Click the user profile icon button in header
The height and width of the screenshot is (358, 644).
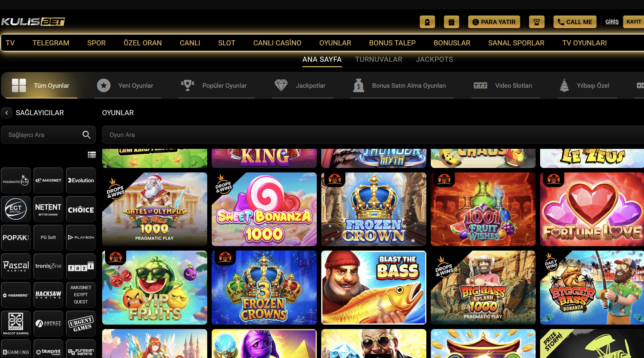(x=427, y=22)
